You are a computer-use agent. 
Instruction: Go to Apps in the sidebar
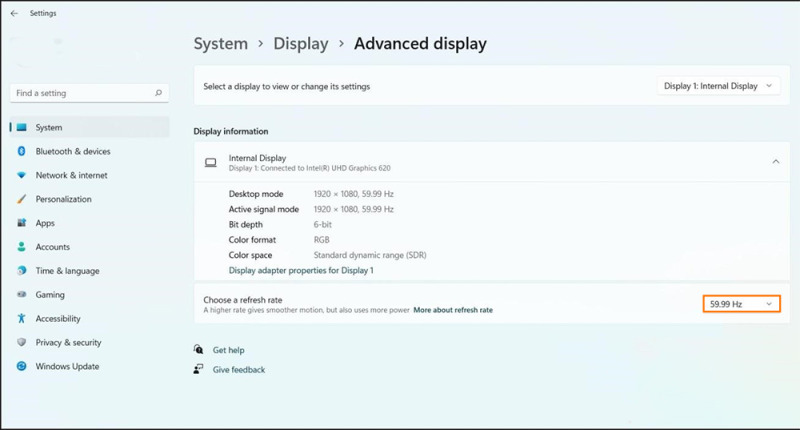(x=45, y=224)
